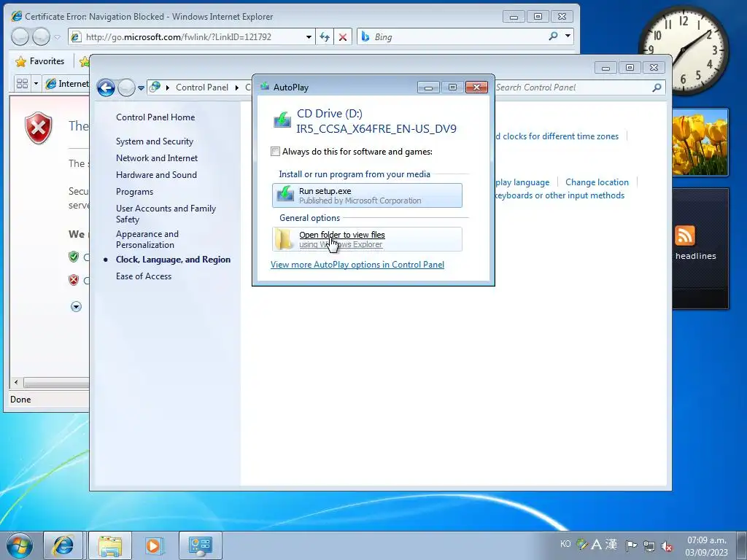Click the muted volume tray icon

tap(667, 547)
